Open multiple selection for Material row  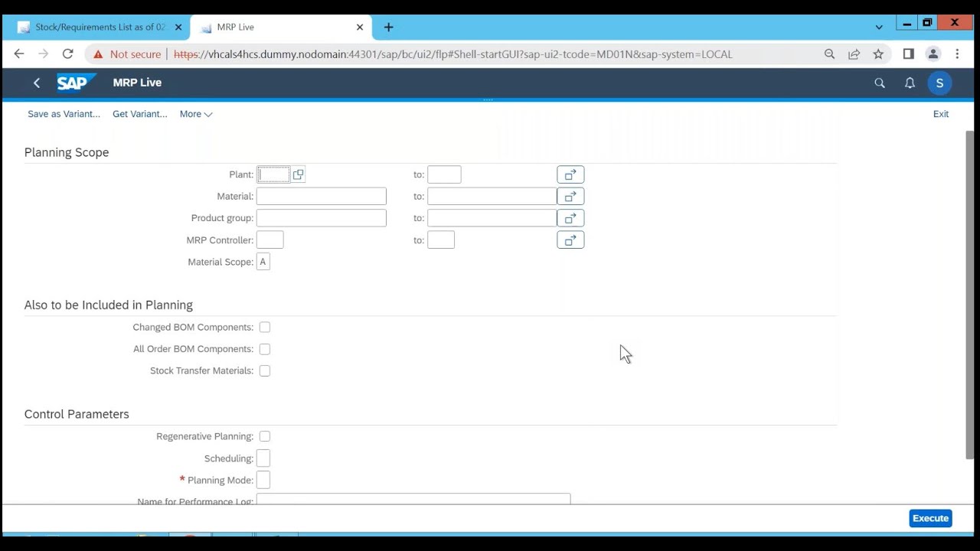tap(570, 197)
